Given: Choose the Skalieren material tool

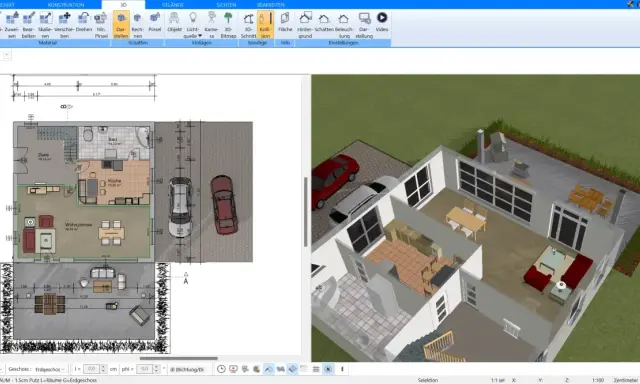Looking at the screenshot, I should pyautogui.click(x=45, y=25).
